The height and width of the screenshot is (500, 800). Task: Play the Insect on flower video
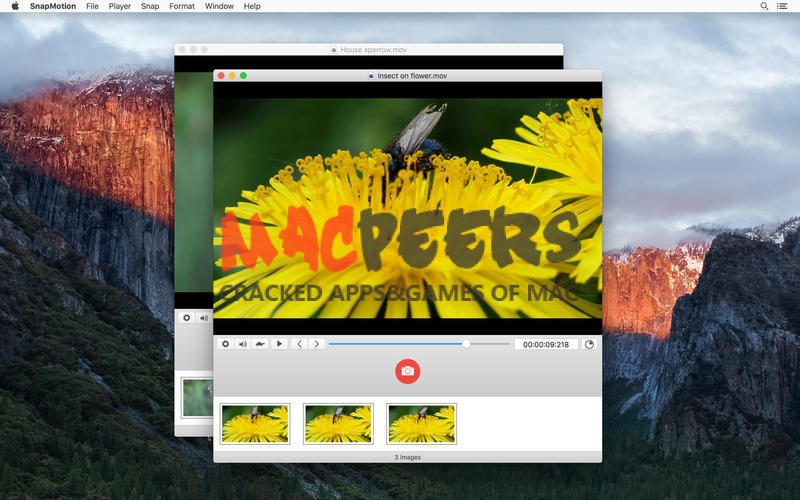[279, 344]
